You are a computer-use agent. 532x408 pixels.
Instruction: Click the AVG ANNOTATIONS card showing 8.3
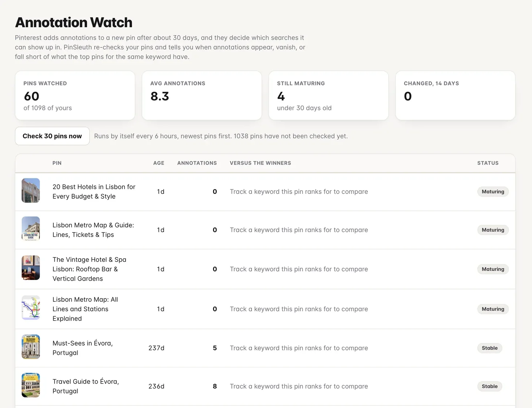coord(202,95)
